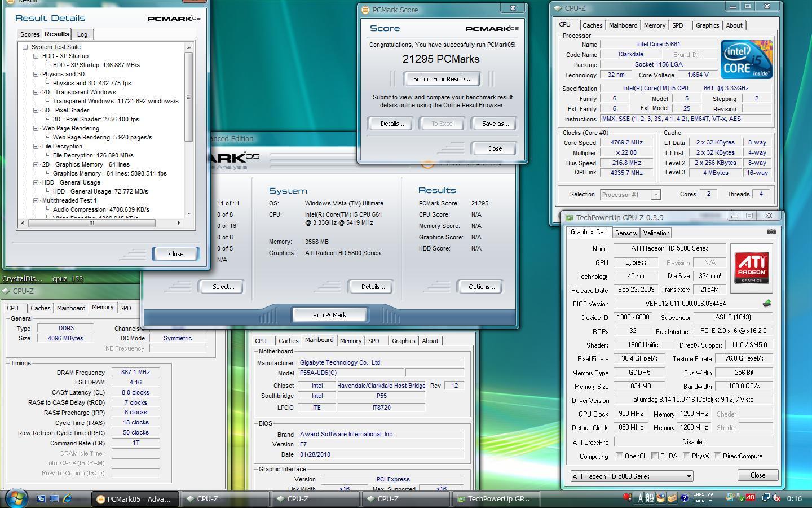This screenshot has width=812, height=508.
Task: Click the IME input mode A icon
Action: tap(640, 498)
